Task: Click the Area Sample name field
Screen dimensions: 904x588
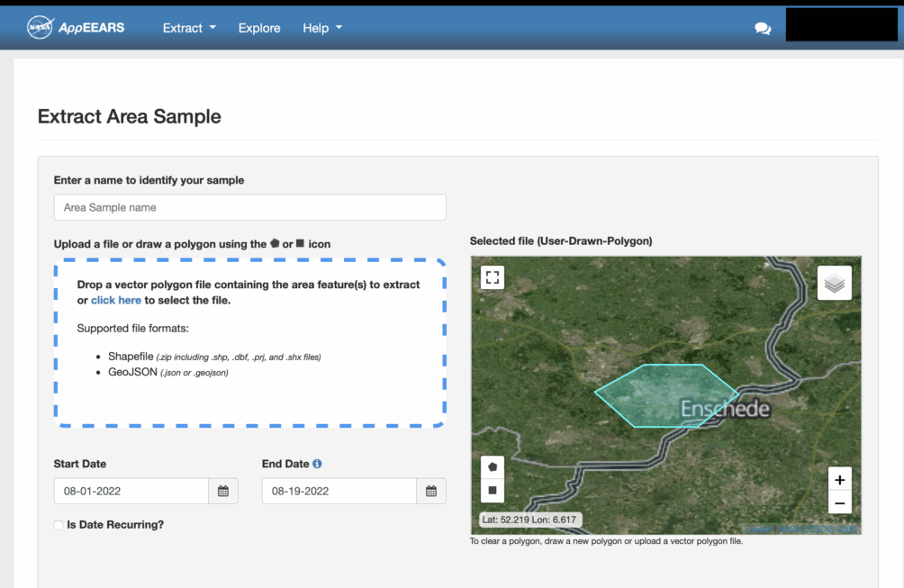Action: click(249, 207)
